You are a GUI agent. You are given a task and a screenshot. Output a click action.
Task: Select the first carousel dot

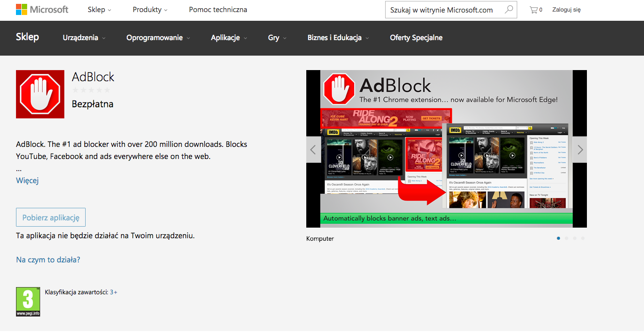click(x=558, y=238)
